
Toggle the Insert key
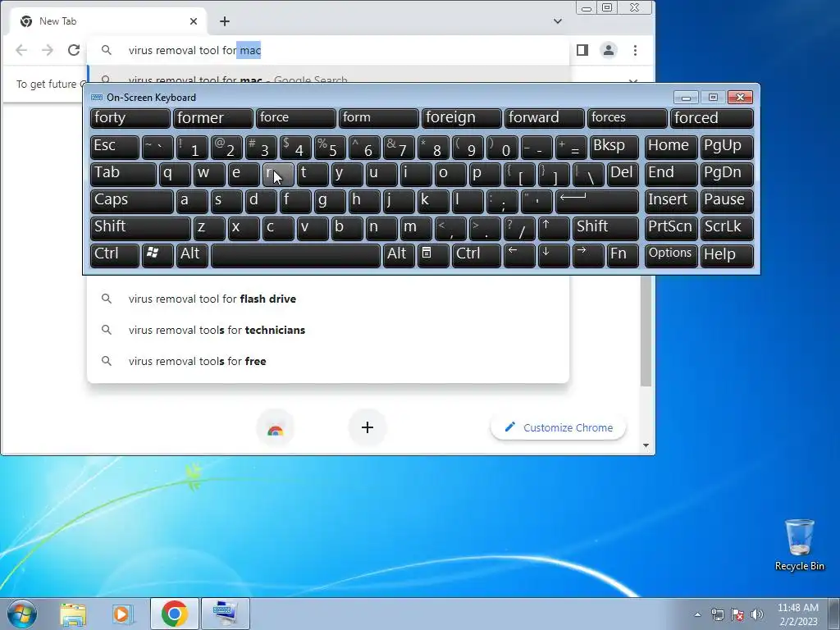coord(671,200)
